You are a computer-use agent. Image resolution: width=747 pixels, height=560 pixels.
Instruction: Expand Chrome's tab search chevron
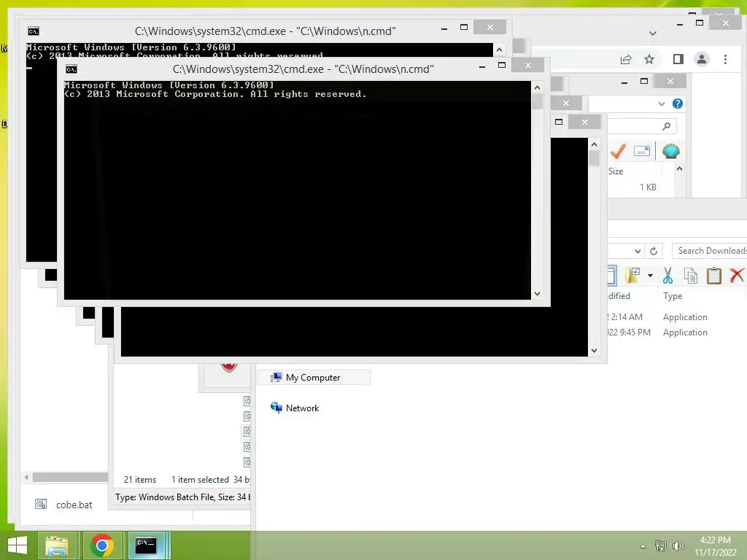coord(653,34)
